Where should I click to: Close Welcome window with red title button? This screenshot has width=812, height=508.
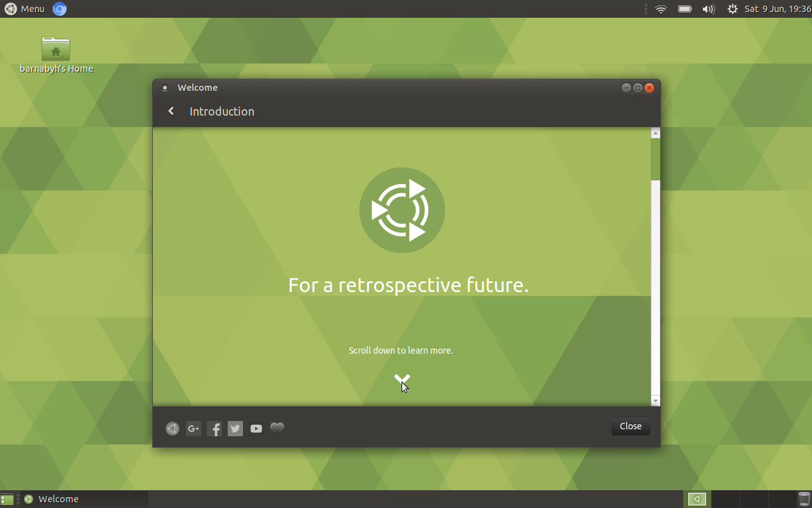[x=649, y=88]
